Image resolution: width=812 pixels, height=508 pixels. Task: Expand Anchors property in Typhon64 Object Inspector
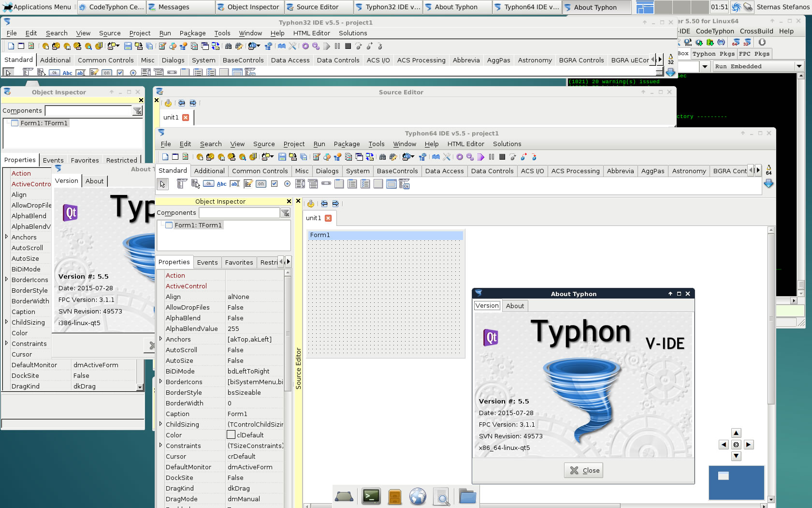coord(161,339)
